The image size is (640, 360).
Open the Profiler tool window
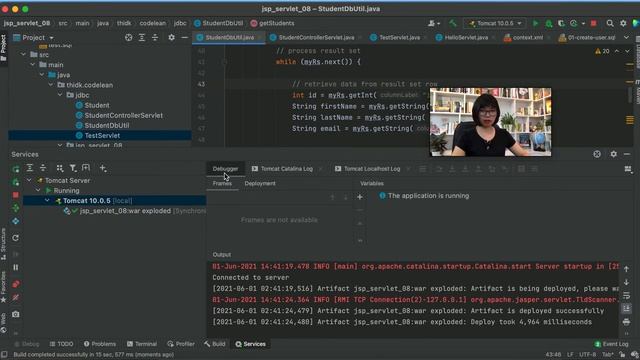point(181,344)
